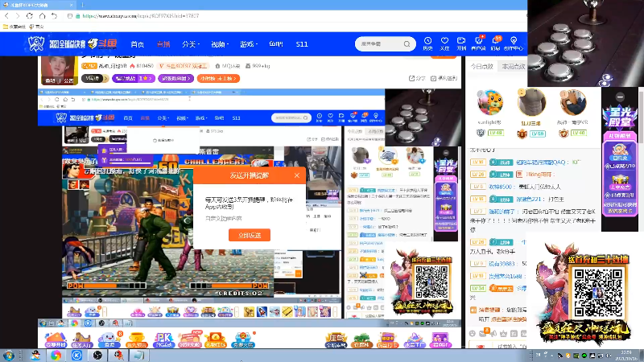Open the 关注 heart icon
This screenshot has width=644, height=362.
tap(444, 43)
